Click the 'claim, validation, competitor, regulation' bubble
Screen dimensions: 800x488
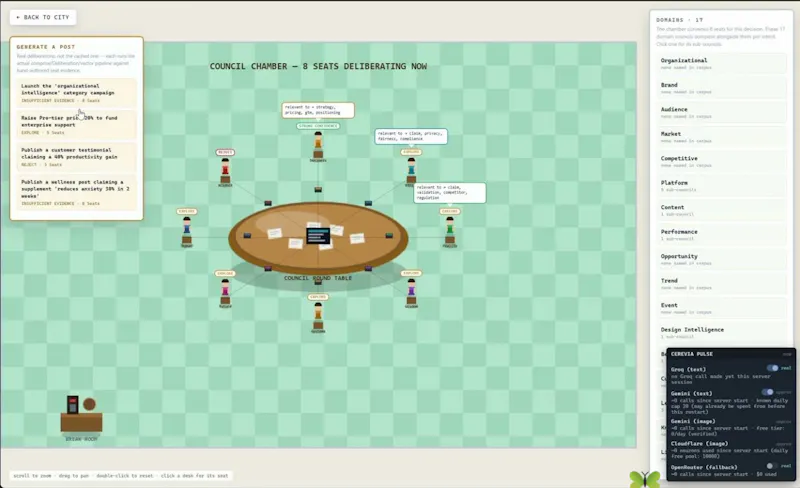coord(449,192)
